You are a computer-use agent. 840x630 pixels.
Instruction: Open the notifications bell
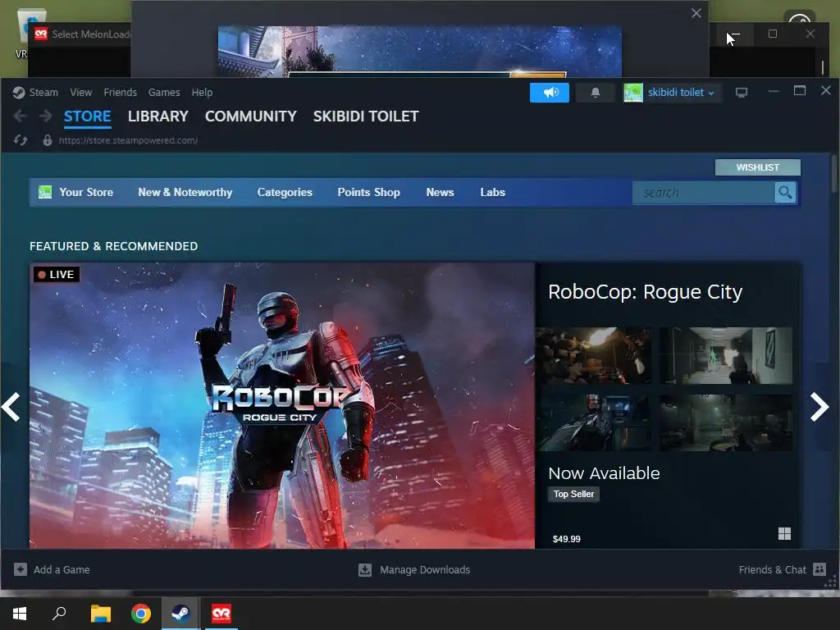tap(596, 93)
